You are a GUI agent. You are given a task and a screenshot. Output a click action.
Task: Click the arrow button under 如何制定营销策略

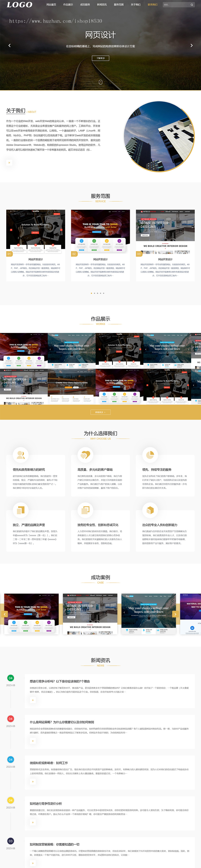click(33, 863)
